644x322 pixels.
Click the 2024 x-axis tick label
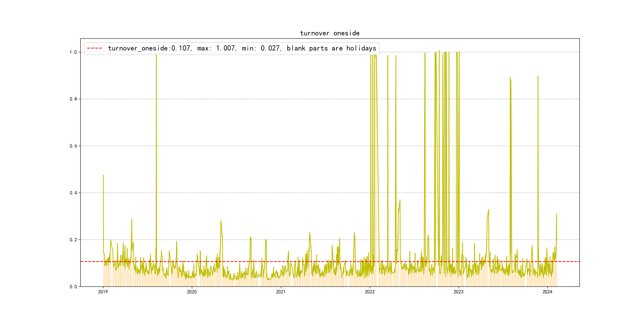coord(547,292)
